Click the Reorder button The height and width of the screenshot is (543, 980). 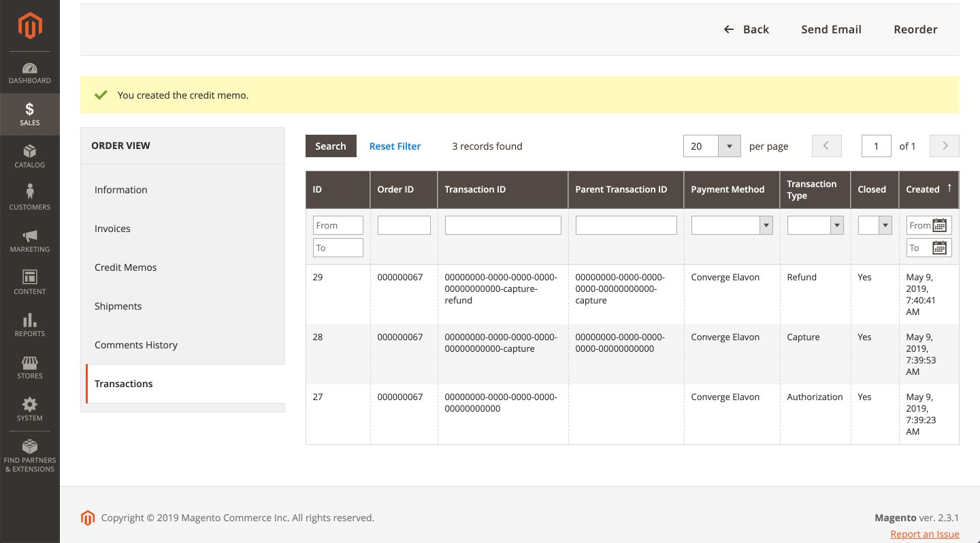tap(915, 29)
